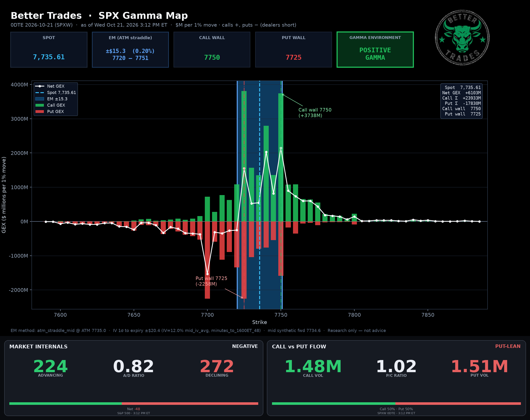The width and height of the screenshot is (530, 420).
Task: Click the Call Σ +23933M stat line
Action: [461, 98]
